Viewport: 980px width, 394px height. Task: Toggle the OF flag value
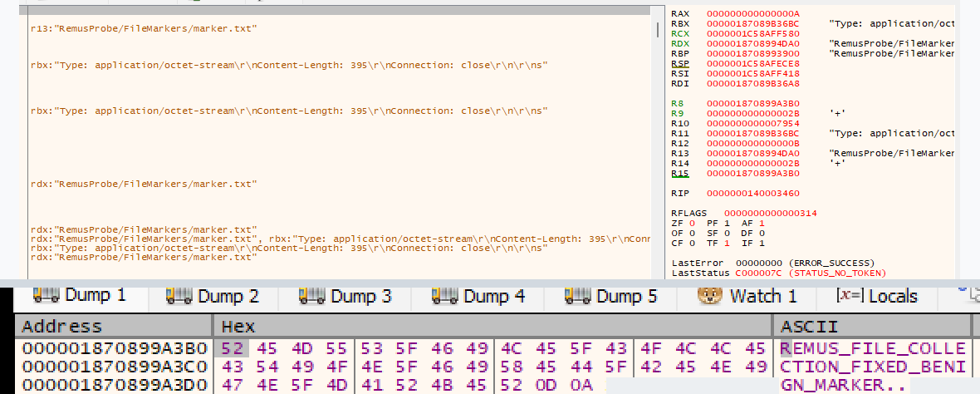click(x=692, y=234)
